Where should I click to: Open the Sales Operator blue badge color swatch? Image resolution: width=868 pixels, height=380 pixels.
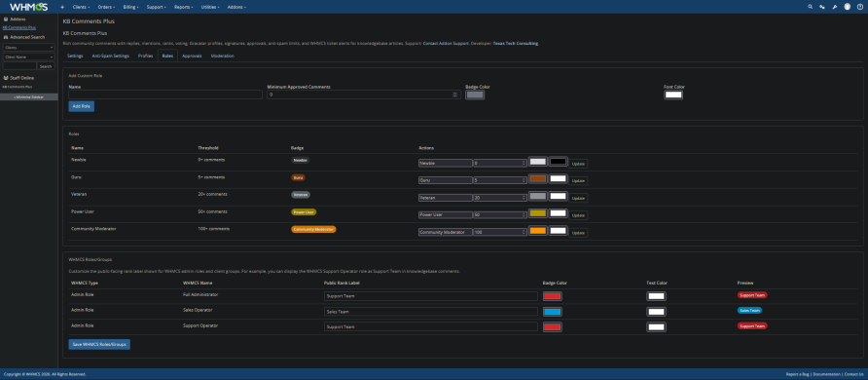[x=553, y=312]
